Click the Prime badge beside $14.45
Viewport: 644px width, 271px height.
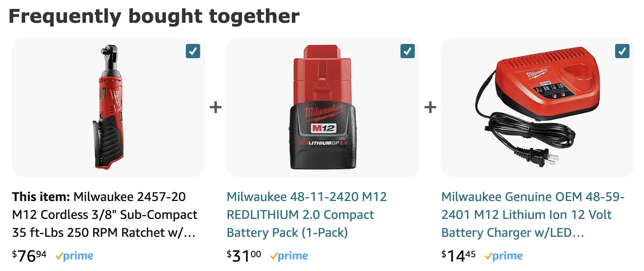[504, 256]
